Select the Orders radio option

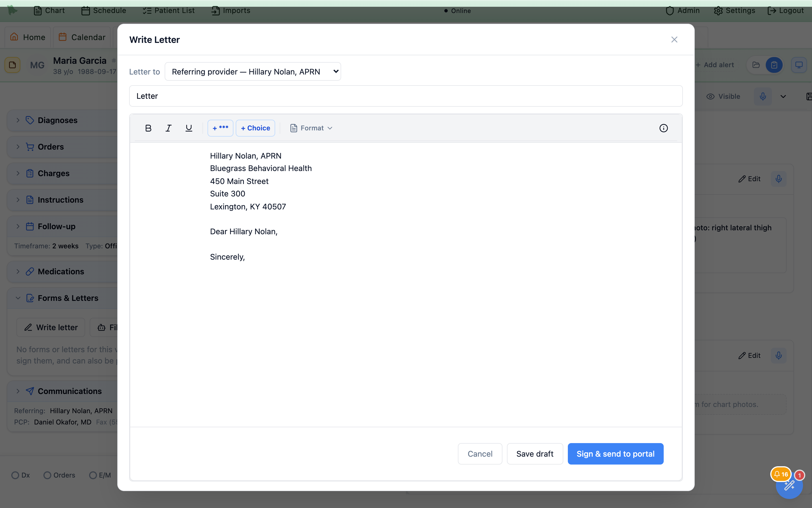coord(47,475)
